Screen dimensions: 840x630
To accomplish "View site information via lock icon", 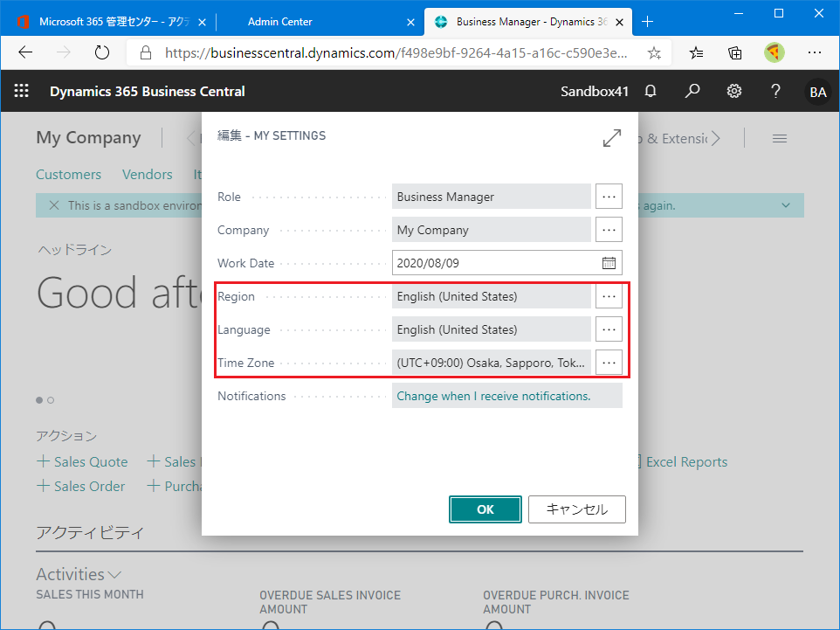I will pos(145,52).
